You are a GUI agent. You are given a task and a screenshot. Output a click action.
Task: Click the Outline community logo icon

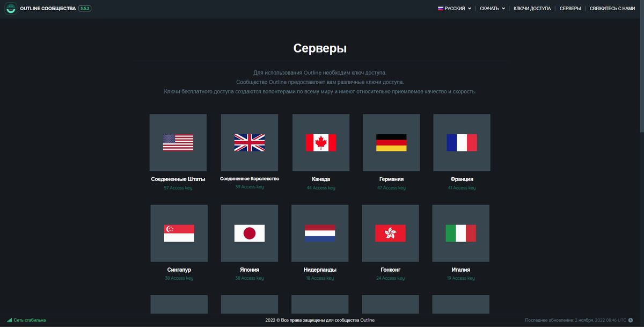pos(11,8)
